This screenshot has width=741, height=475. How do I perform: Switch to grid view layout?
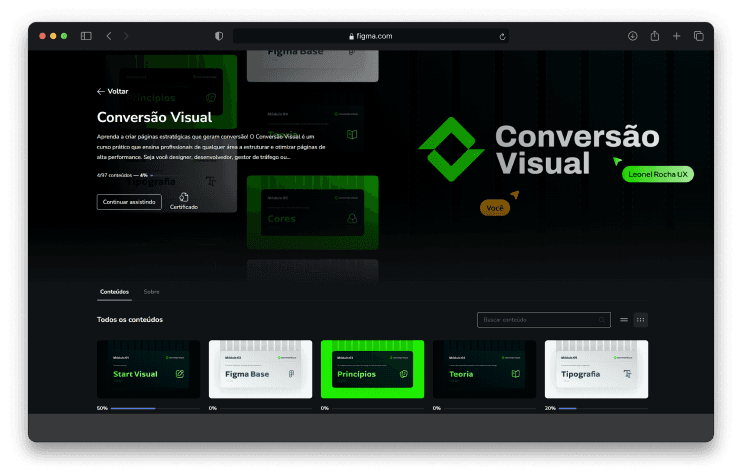pos(640,320)
